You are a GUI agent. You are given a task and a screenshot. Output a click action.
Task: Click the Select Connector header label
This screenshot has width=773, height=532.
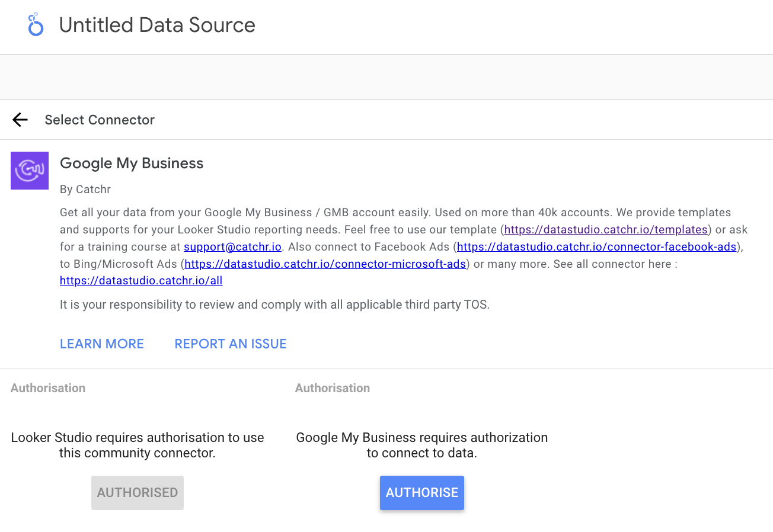coord(99,120)
